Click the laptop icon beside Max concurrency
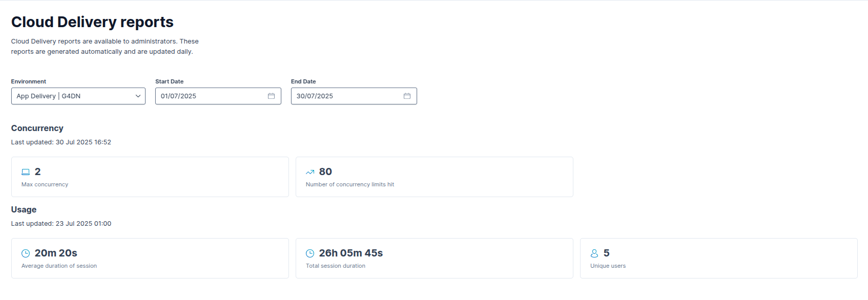 tap(26, 172)
